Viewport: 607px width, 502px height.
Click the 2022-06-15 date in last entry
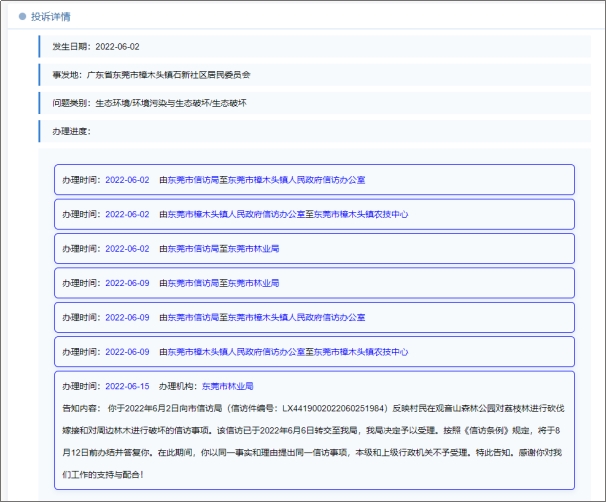pos(127,386)
